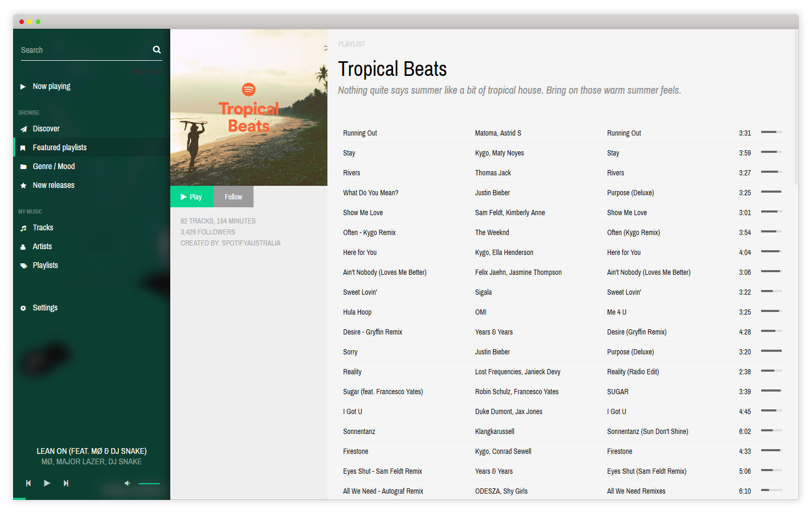Viewport: 812px width, 513px height.
Task: Click the Genre / Mood folder icon
Action: point(23,167)
